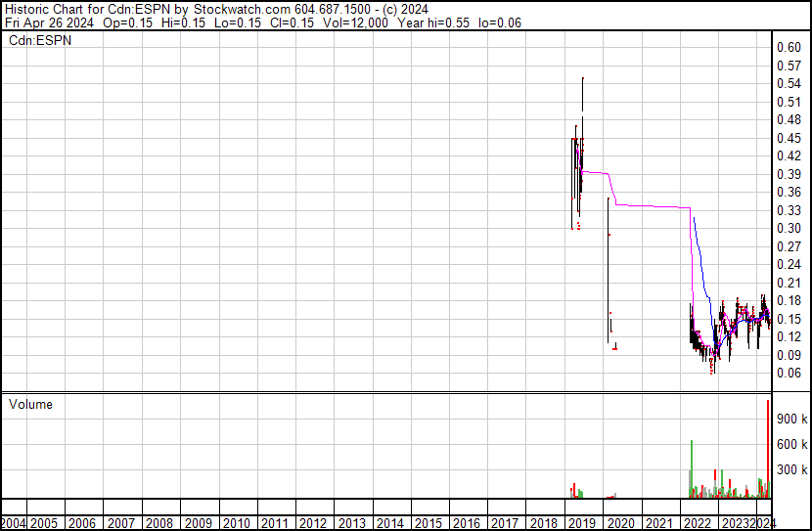812x531 pixels.
Task: Click the 2007 year label on time axis
Action: tap(120, 523)
